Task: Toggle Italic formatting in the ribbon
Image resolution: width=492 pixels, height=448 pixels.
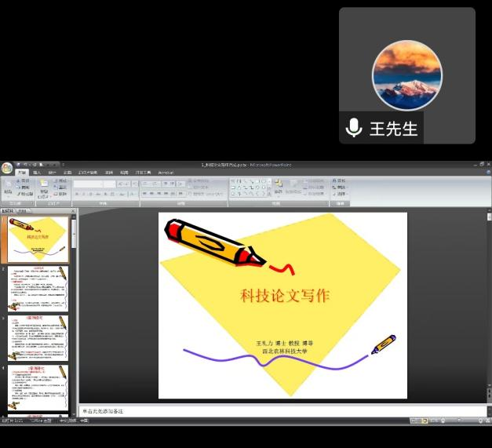Action: tap(84, 194)
